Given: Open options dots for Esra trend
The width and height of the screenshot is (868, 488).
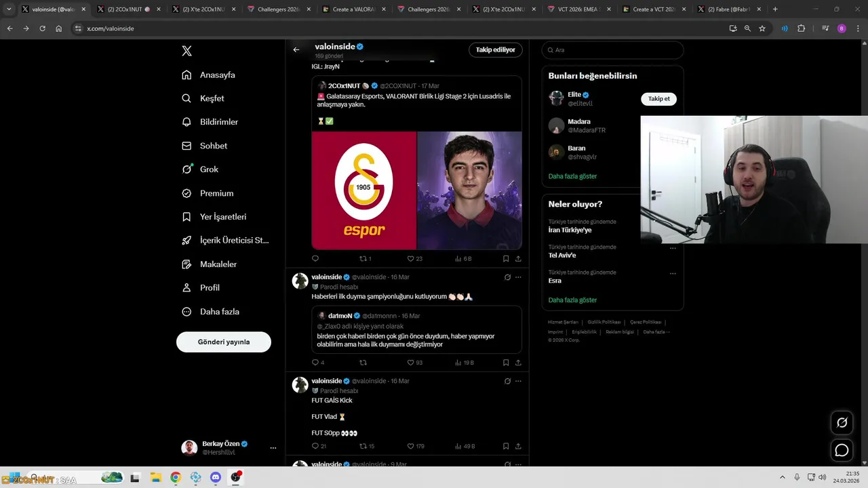Looking at the screenshot, I should click(673, 274).
